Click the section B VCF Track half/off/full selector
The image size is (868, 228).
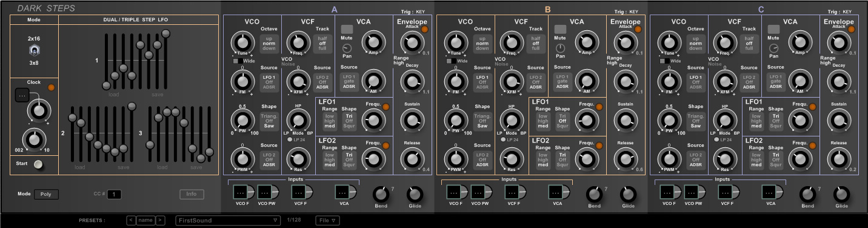pos(536,43)
